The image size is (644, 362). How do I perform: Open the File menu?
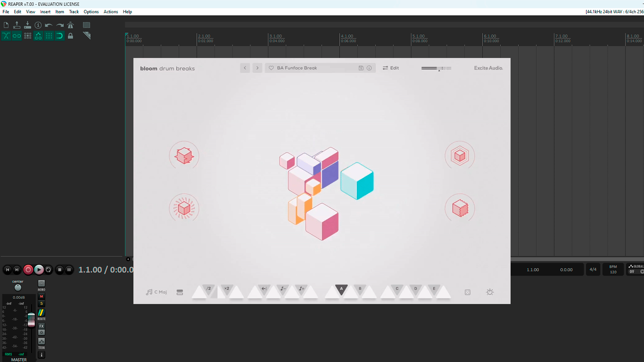coord(6,12)
